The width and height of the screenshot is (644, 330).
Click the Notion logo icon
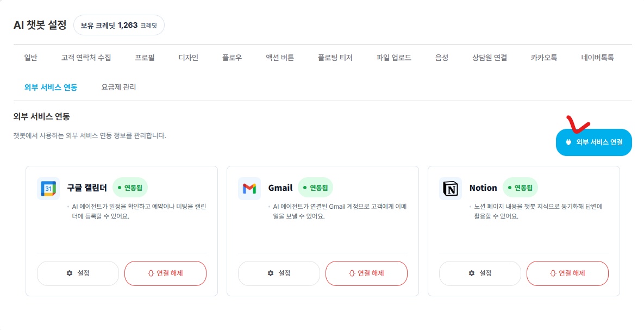point(451,189)
